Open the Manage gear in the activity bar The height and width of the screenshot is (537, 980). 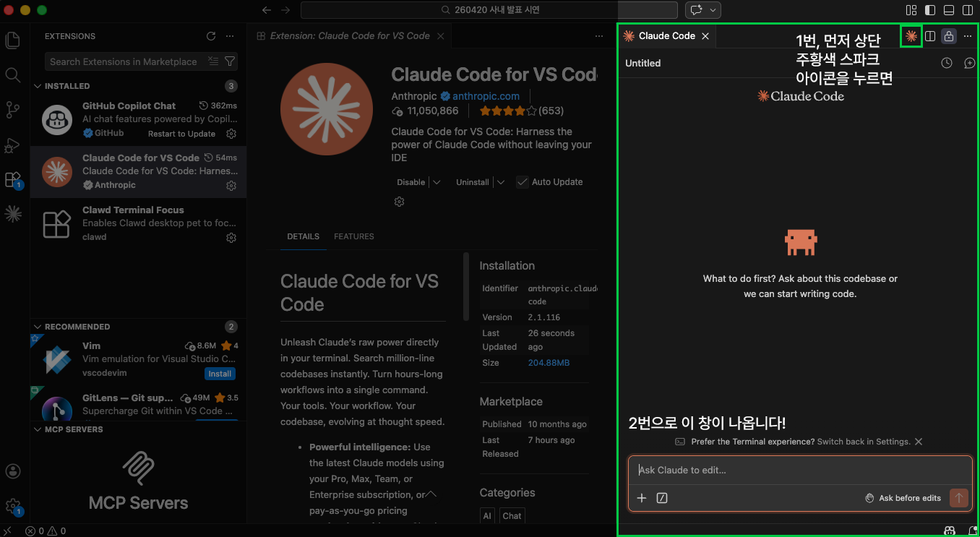coord(12,506)
